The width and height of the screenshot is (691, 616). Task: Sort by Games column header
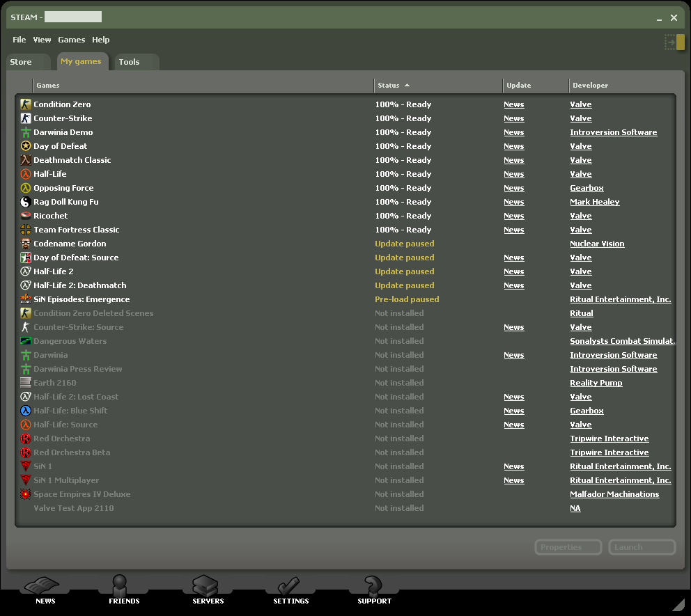coord(48,86)
